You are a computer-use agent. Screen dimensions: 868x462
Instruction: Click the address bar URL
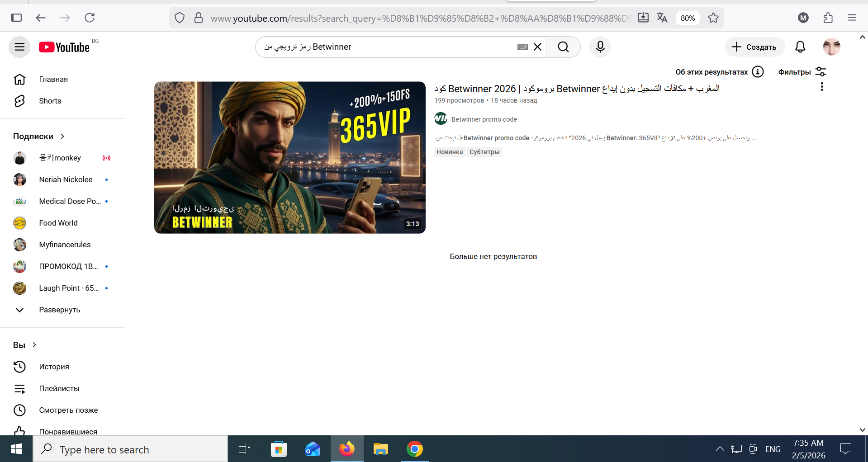[421, 18]
